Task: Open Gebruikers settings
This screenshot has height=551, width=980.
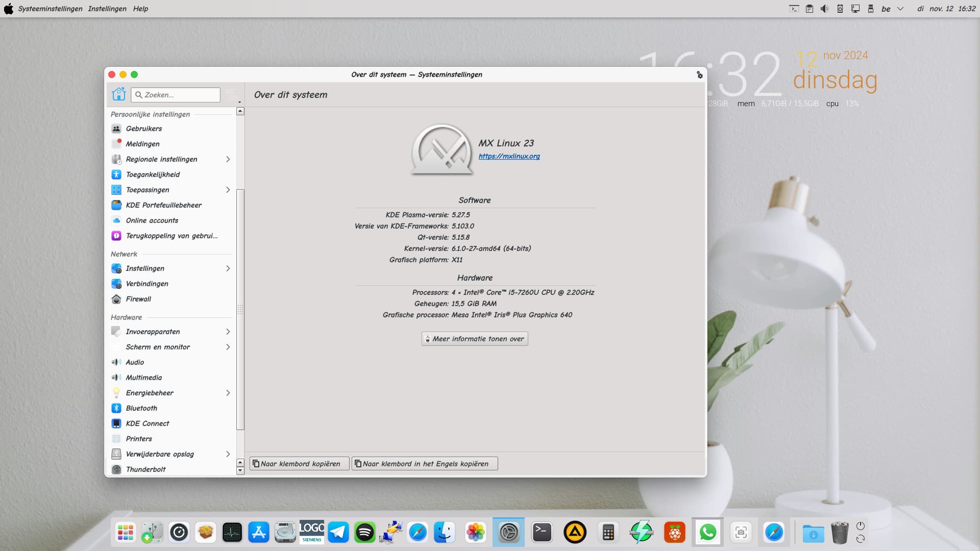Action: coord(171,129)
